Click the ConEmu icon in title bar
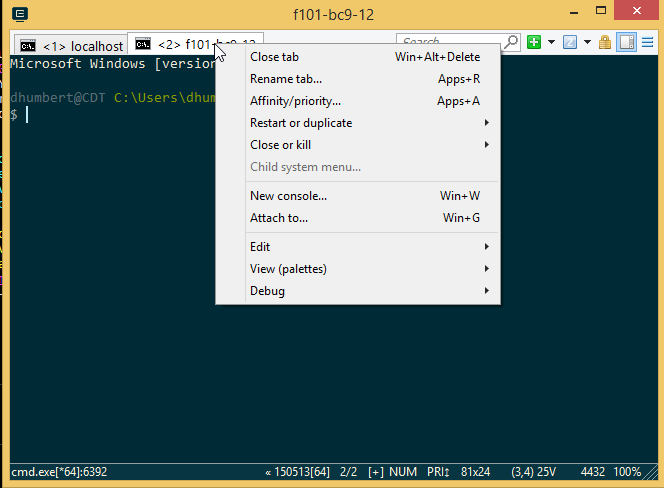 point(21,15)
